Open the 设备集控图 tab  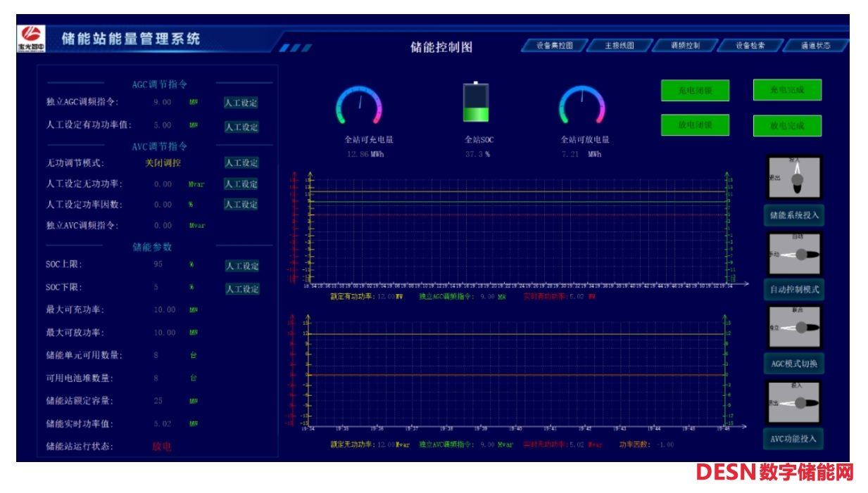point(554,46)
